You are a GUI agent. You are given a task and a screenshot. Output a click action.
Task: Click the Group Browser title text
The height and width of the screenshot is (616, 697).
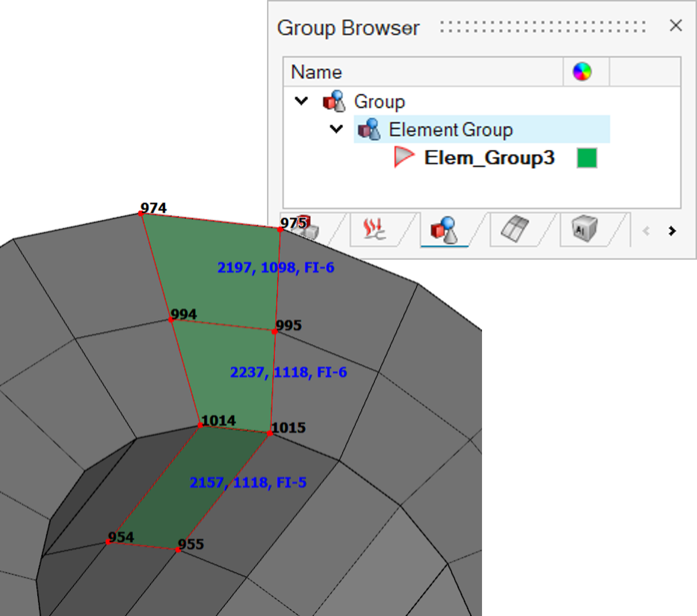pos(348,27)
